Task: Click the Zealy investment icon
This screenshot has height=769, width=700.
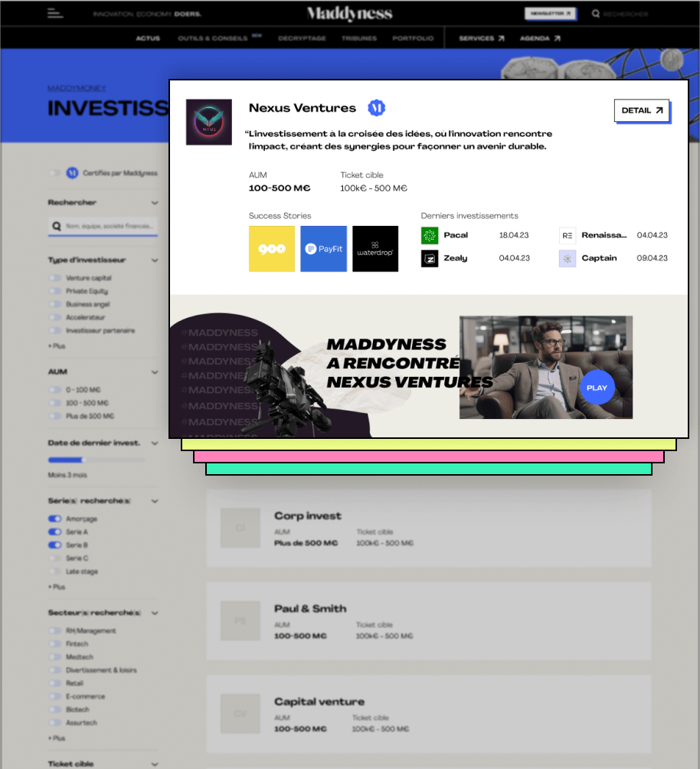Action: point(430,259)
